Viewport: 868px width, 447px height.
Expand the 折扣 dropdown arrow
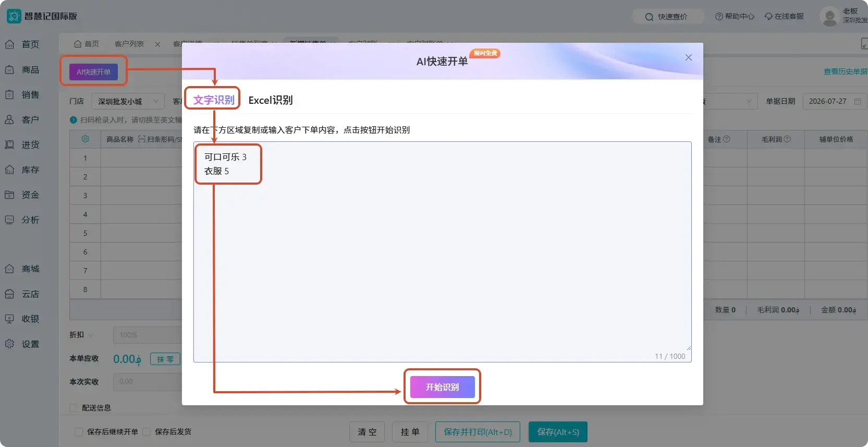91,335
